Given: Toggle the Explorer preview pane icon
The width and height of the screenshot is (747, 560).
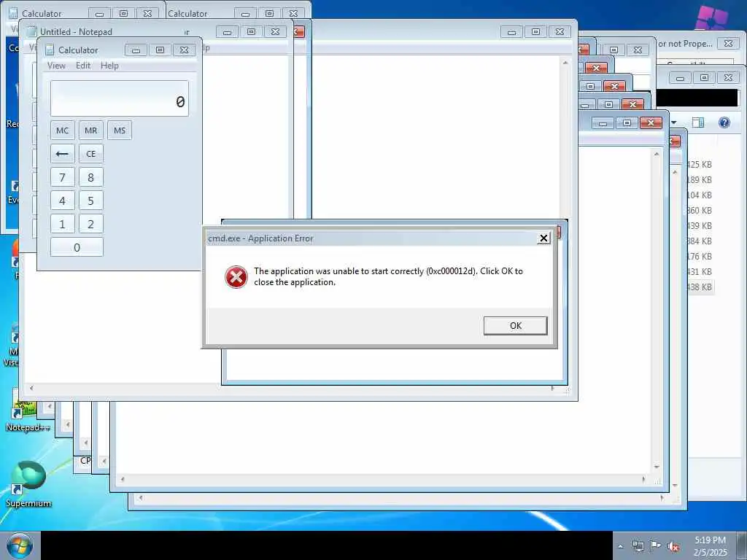Looking at the screenshot, I should pyautogui.click(x=698, y=122).
